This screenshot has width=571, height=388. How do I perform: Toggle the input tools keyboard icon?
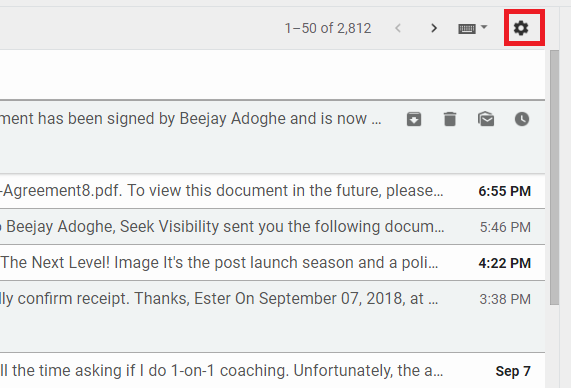click(467, 28)
